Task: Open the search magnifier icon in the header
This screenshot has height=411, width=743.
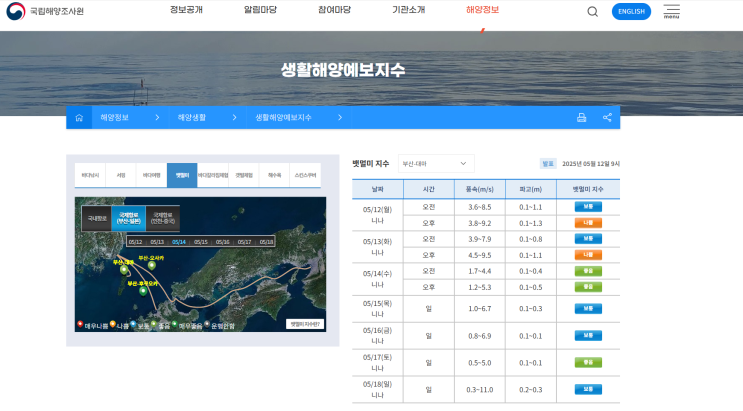Action: coord(592,12)
